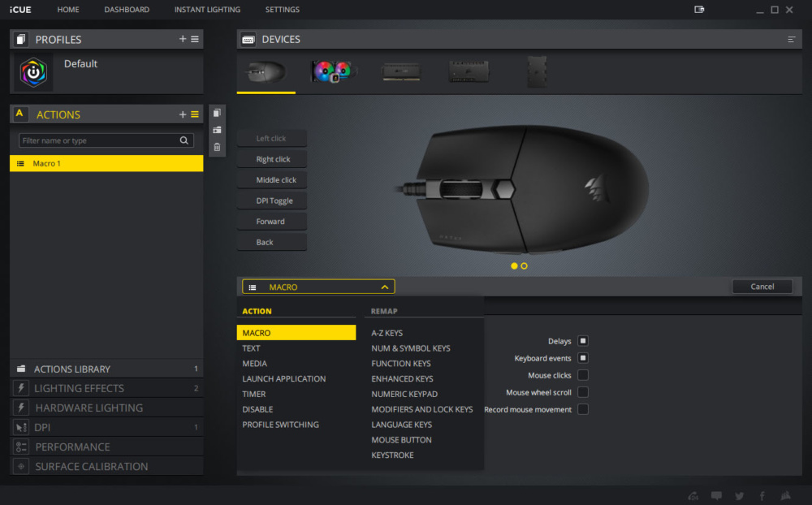The image size is (812, 505).
Task: Click the Devices keyboard icon
Action: pyautogui.click(x=248, y=39)
